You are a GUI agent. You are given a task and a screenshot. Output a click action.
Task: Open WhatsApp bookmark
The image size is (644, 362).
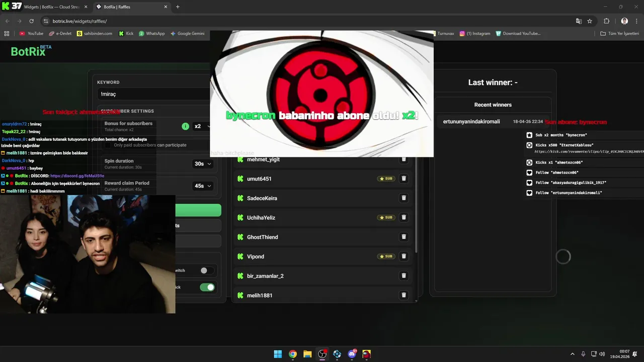pyautogui.click(x=152, y=34)
